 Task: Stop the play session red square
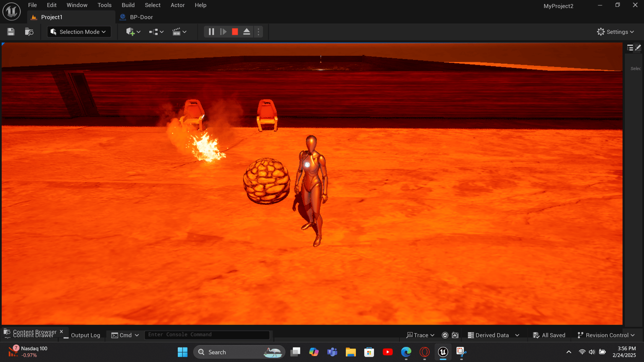(235, 32)
